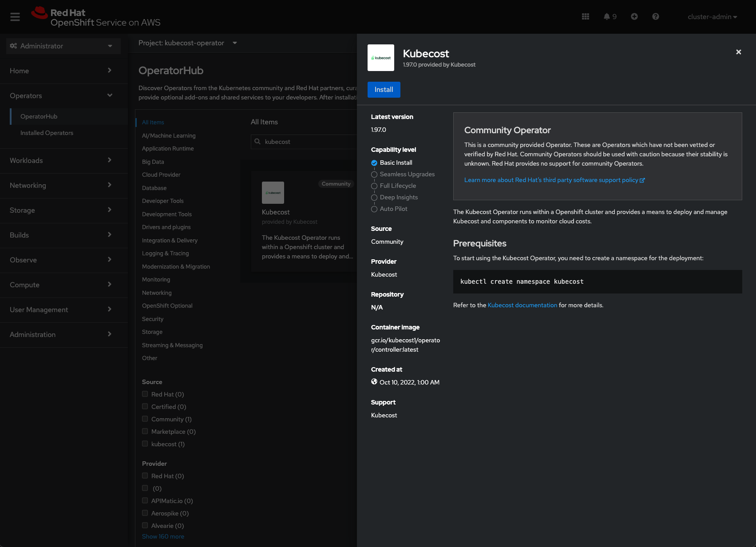The image size is (756, 547).
Task: Open the Kubecost documentation link
Action: tap(522, 305)
